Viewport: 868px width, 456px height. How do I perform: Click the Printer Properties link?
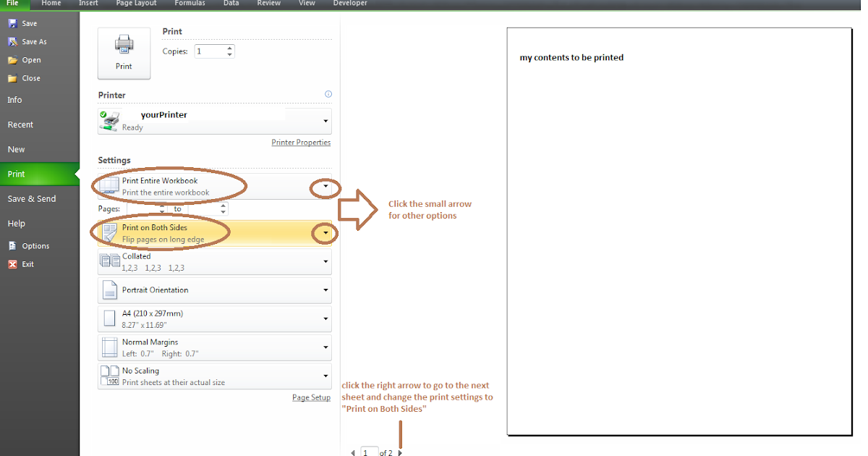click(x=301, y=142)
